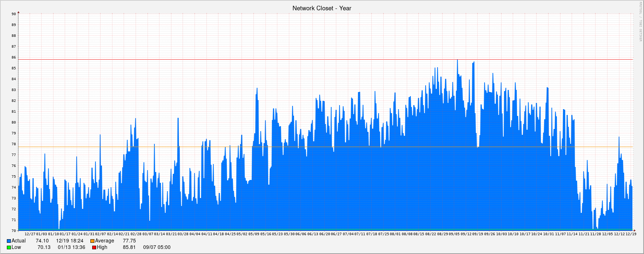Screen dimensions: 644x254
Task: Click the Actual timestamp 12/19 18:24
Action: coord(69,241)
